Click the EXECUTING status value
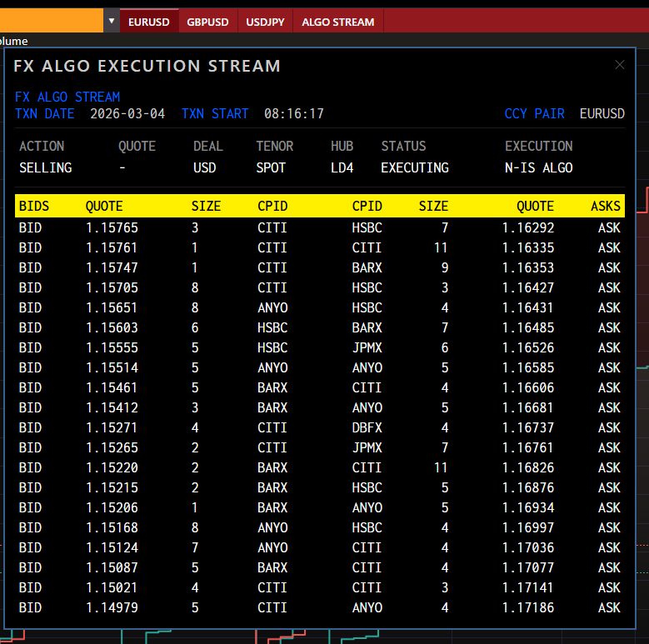This screenshot has height=644, width=649. 414,167
